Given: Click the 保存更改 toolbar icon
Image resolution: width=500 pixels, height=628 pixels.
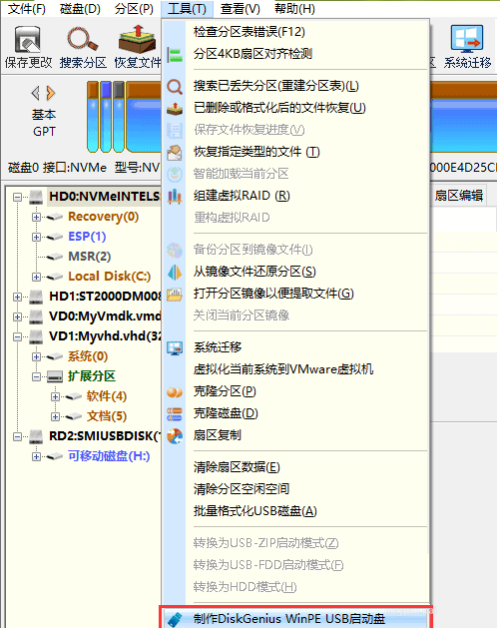Looking at the screenshot, I should (28, 40).
